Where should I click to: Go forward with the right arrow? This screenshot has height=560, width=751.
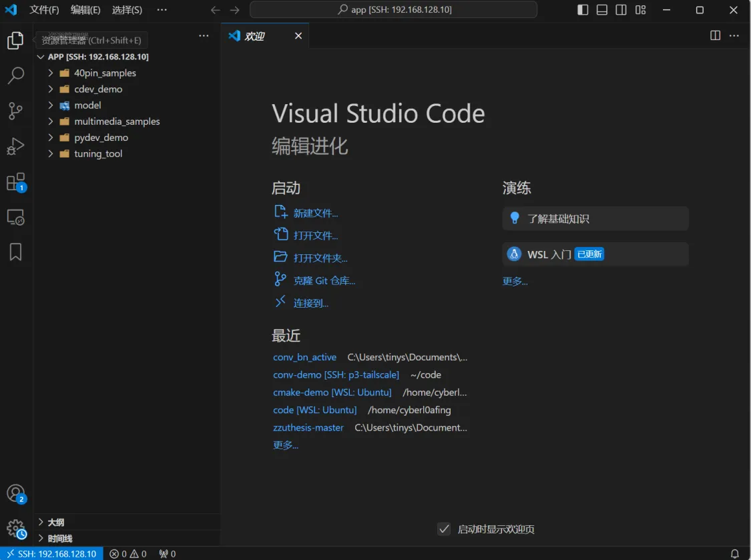coord(235,10)
